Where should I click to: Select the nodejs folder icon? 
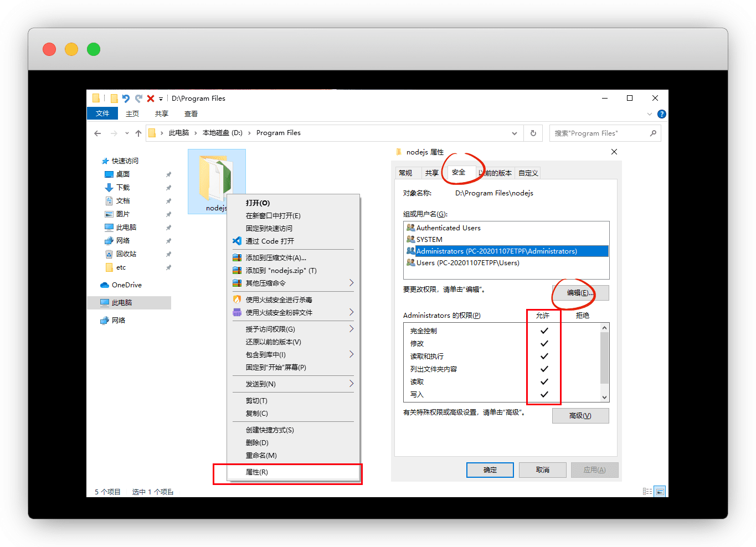coord(216,178)
